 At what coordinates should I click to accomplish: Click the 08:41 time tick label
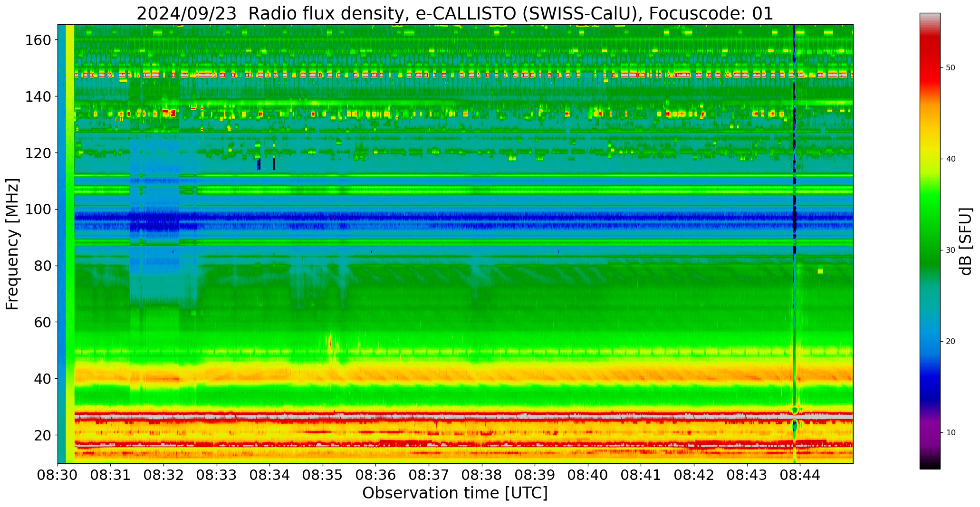pos(641,475)
